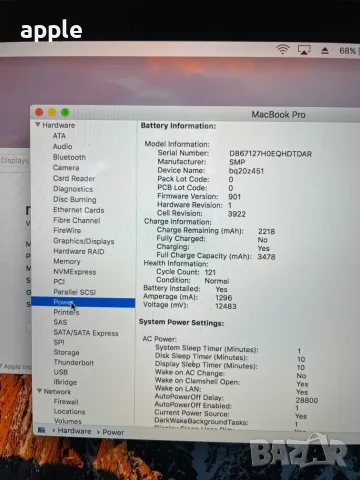Click AutoPowerOff Delay value 28800
The image size is (360, 480).
coord(307,400)
